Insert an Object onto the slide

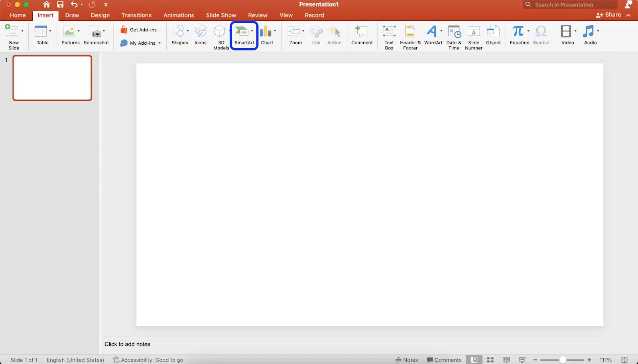point(493,35)
